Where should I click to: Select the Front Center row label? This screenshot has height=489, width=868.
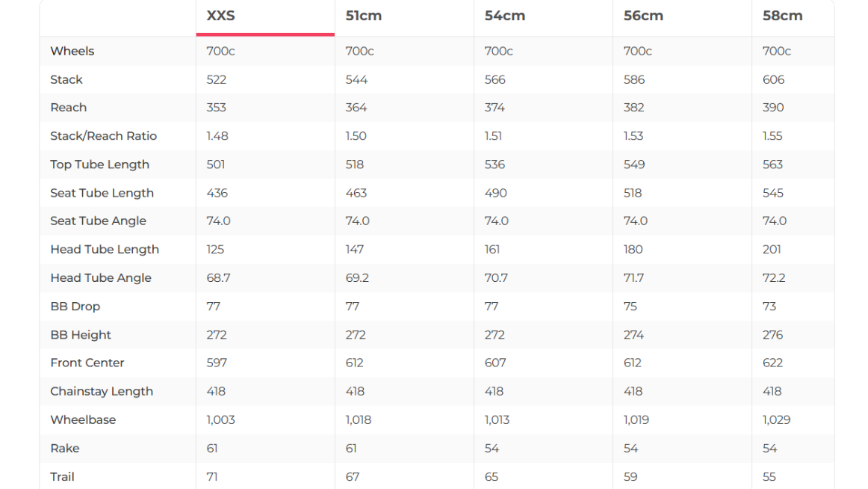point(87,363)
